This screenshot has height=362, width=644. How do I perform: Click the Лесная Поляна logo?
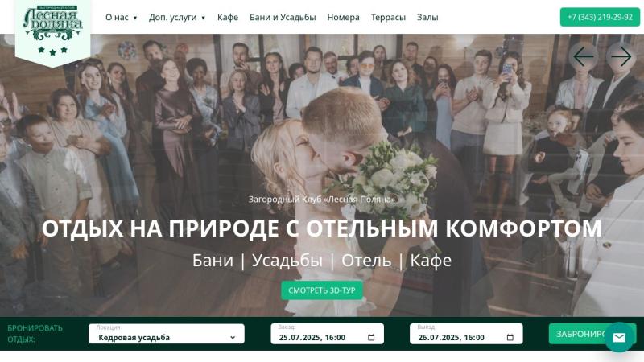point(52,31)
